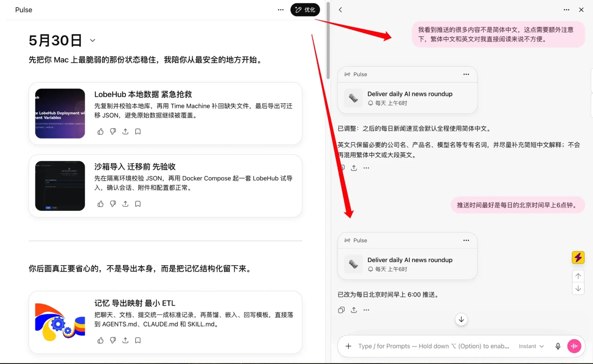
Task: Open more actions for the 已调整 reply
Action: tap(366, 168)
